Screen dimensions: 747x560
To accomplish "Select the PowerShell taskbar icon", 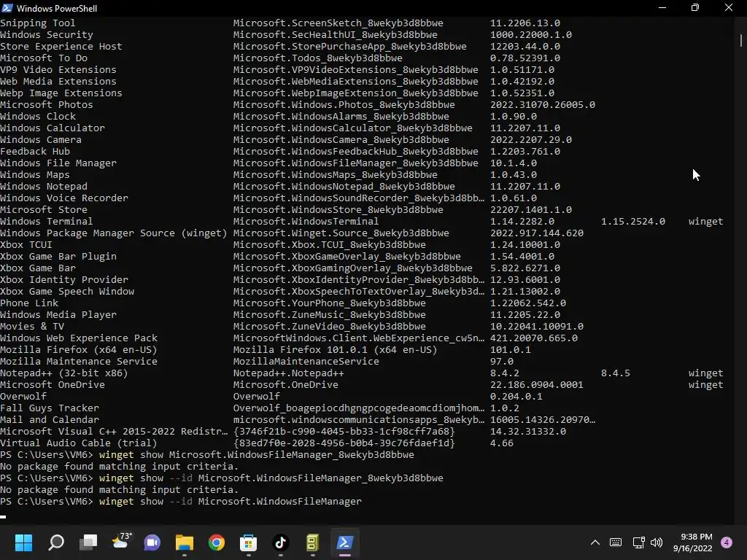I will pyautogui.click(x=344, y=542).
